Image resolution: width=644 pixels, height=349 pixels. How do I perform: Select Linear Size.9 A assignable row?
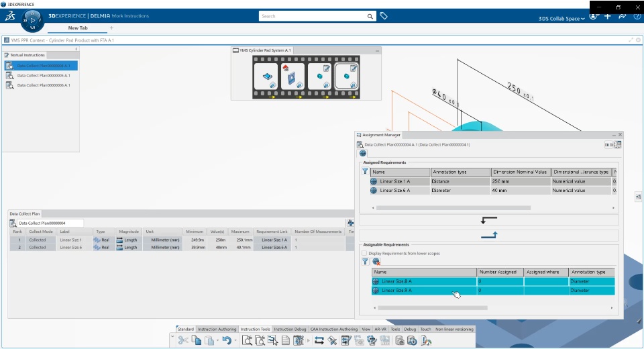pos(493,290)
